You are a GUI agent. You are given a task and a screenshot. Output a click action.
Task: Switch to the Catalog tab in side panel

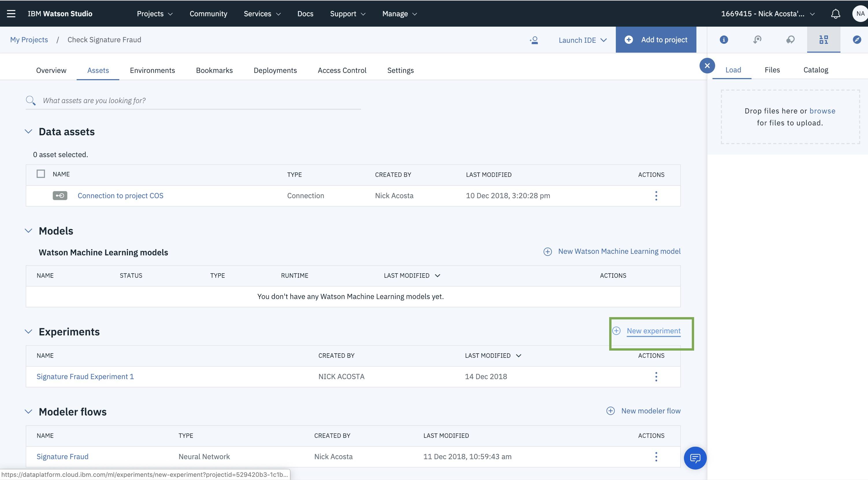click(815, 70)
